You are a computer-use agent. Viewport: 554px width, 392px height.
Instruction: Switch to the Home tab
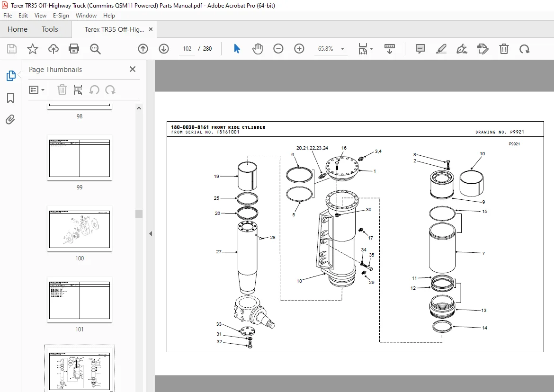click(18, 29)
